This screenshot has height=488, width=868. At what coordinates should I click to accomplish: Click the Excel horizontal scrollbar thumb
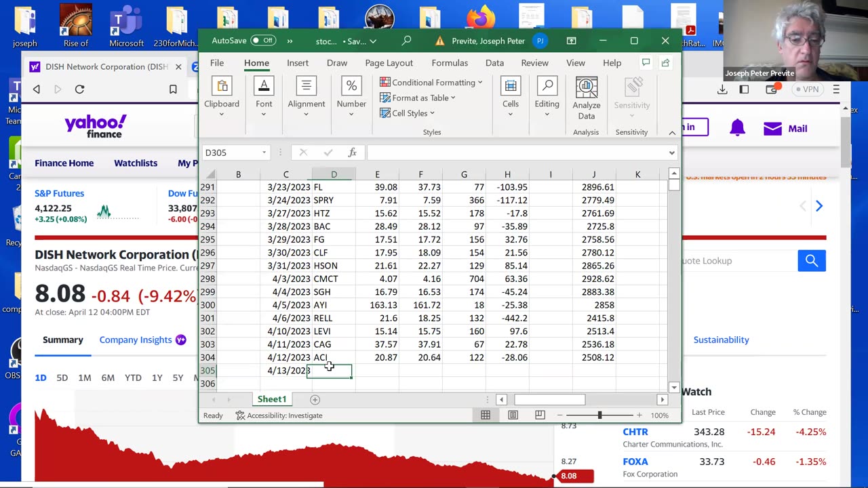[549, 400]
